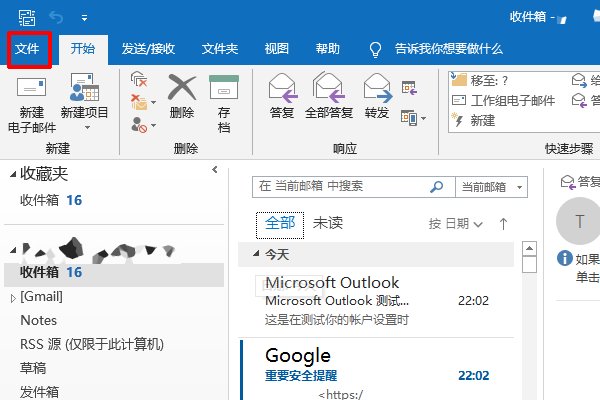Click the message list scroll-up arrow

(x=530, y=248)
